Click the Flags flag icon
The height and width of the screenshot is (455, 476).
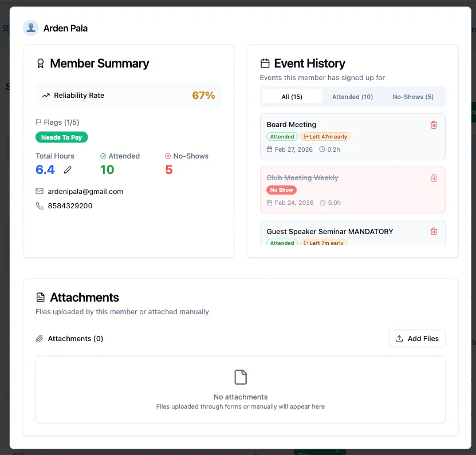click(38, 122)
